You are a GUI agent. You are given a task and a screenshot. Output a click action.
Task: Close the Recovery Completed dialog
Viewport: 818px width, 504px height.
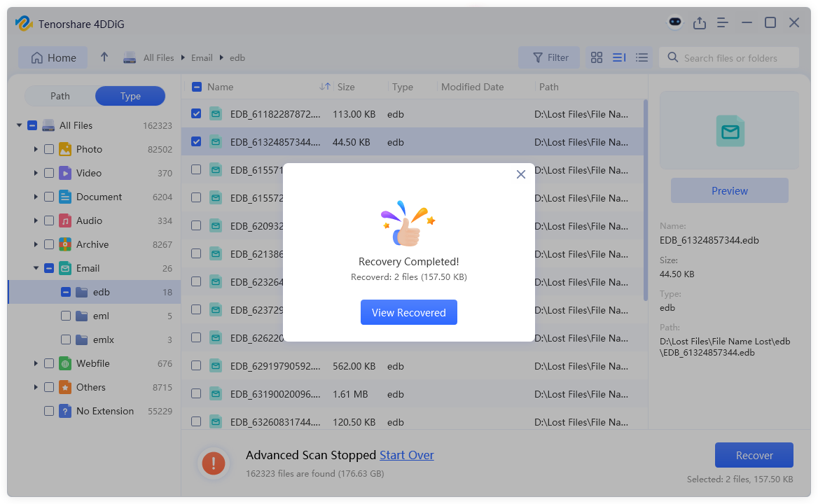(x=520, y=174)
